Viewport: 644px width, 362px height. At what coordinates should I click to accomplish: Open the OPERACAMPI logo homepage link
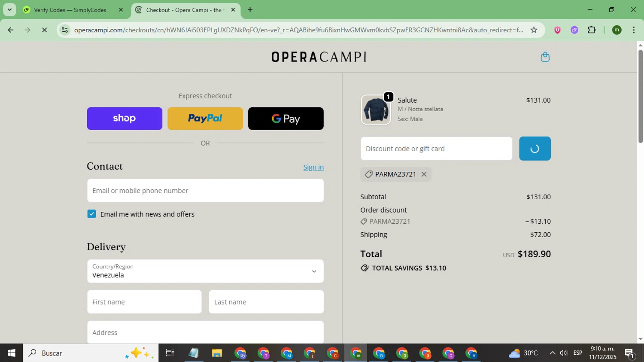319,57
